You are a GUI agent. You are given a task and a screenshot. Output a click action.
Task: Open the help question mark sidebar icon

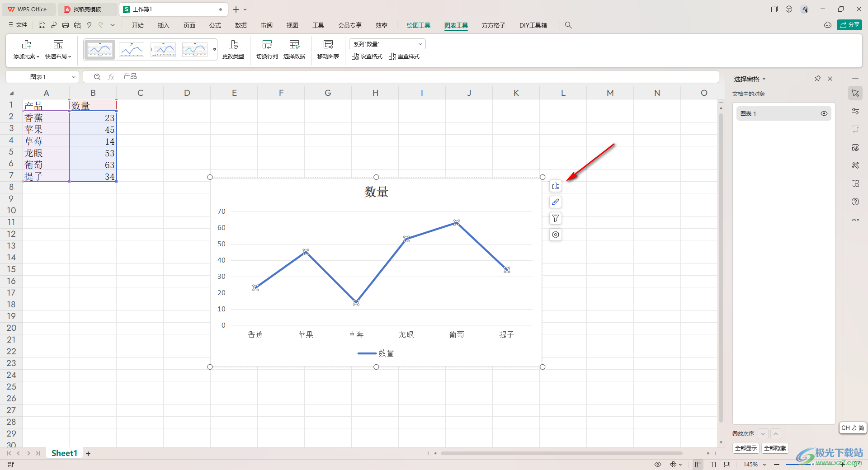click(x=855, y=202)
